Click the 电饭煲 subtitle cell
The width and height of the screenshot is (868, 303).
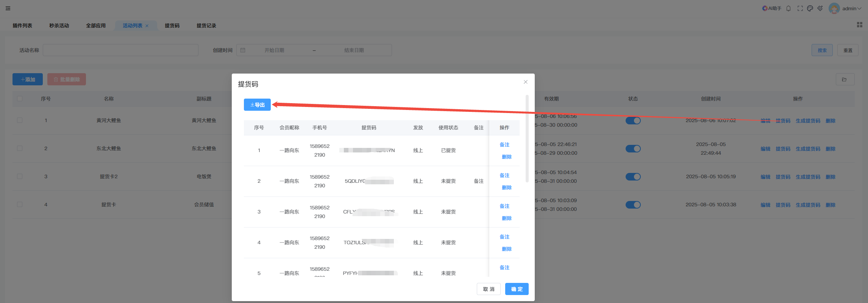204,176
